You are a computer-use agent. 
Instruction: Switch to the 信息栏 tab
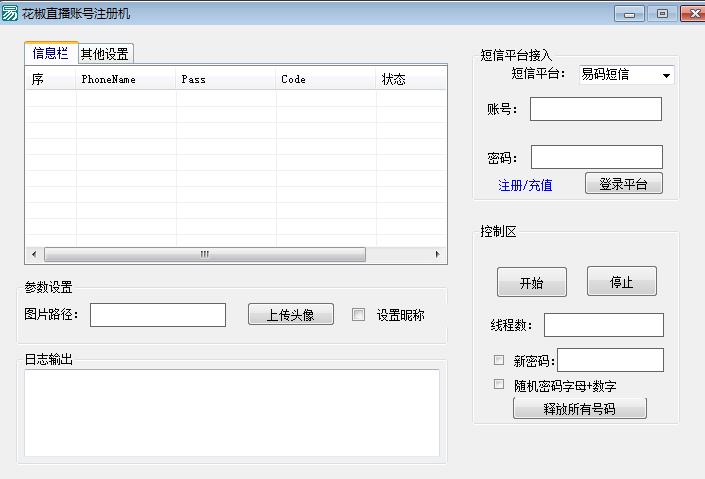[x=50, y=53]
